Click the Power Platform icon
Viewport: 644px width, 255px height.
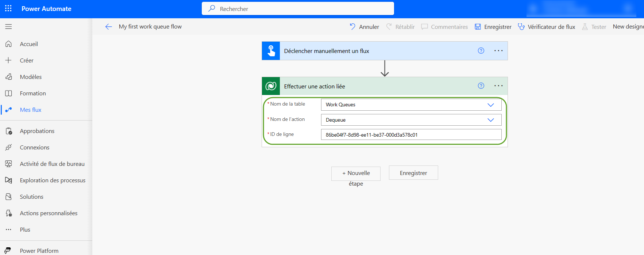(x=8, y=251)
